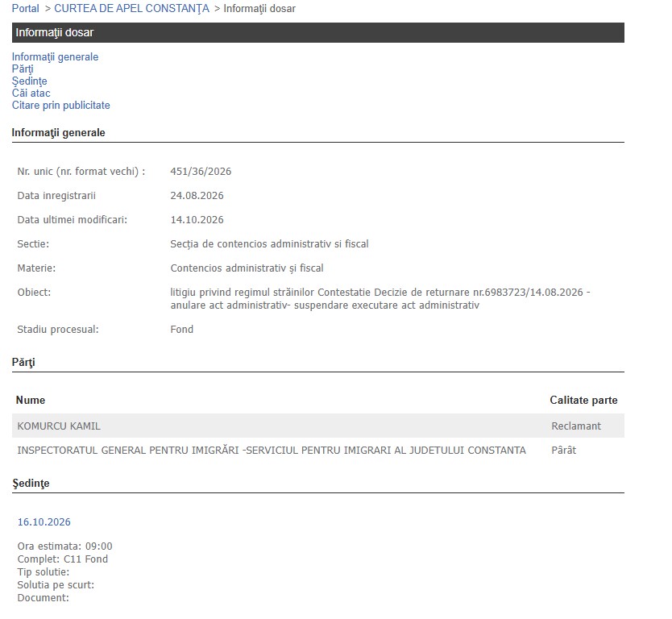Click the Tip solutie label
The height and width of the screenshot is (619, 672).
(44, 571)
